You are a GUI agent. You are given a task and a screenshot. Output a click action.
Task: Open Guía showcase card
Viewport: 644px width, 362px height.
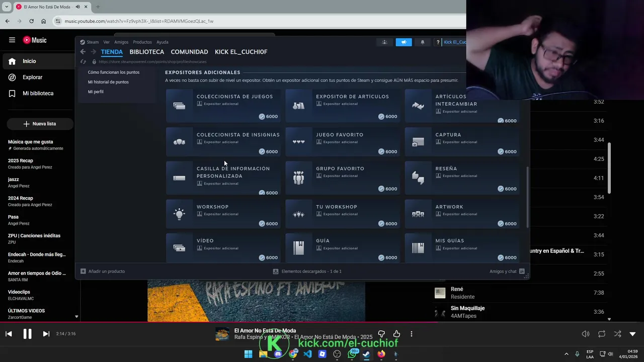click(x=343, y=248)
